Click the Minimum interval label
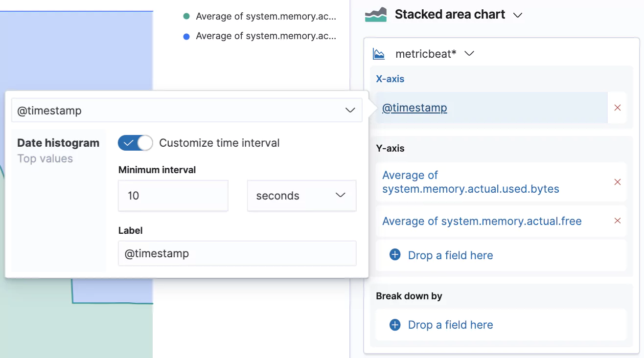This screenshot has height=358, width=644. click(157, 170)
